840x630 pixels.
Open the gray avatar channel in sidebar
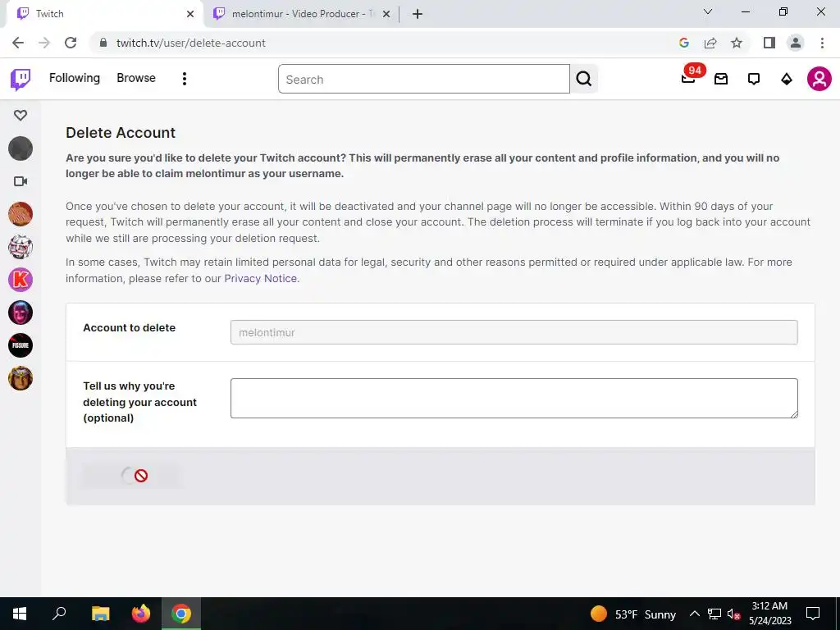[x=21, y=148]
